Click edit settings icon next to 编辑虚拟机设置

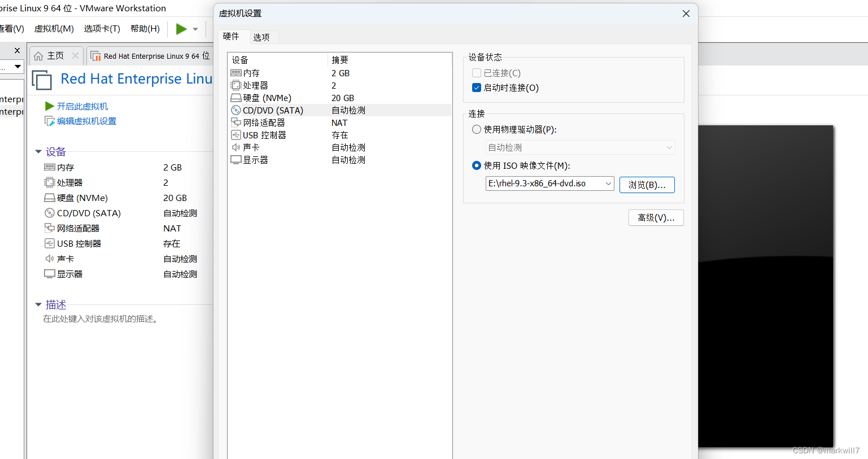pyautogui.click(x=50, y=121)
